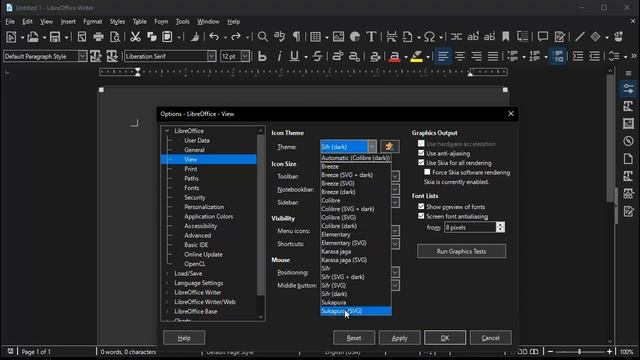Click the Insert Special Character omega icon

[429, 37]
